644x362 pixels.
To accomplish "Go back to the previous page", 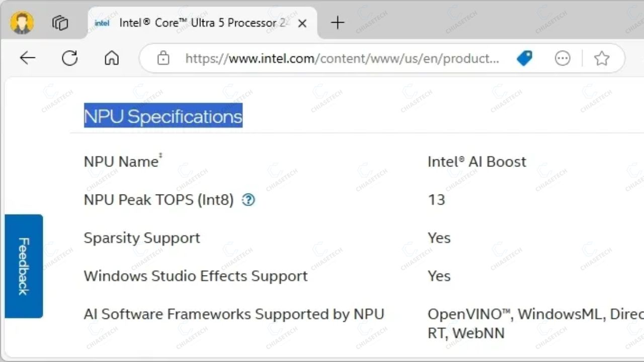I will click(x=28, y=58).
